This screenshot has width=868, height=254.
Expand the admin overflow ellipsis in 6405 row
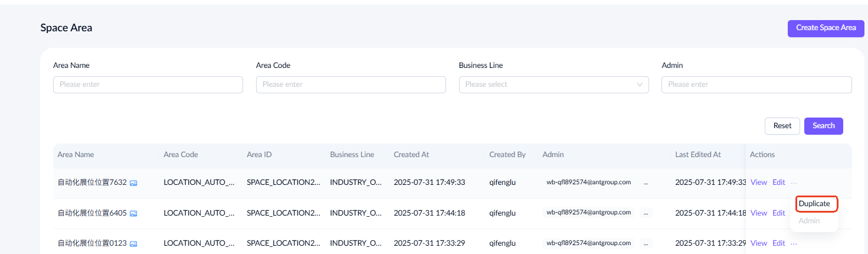(x=646, y=213)
